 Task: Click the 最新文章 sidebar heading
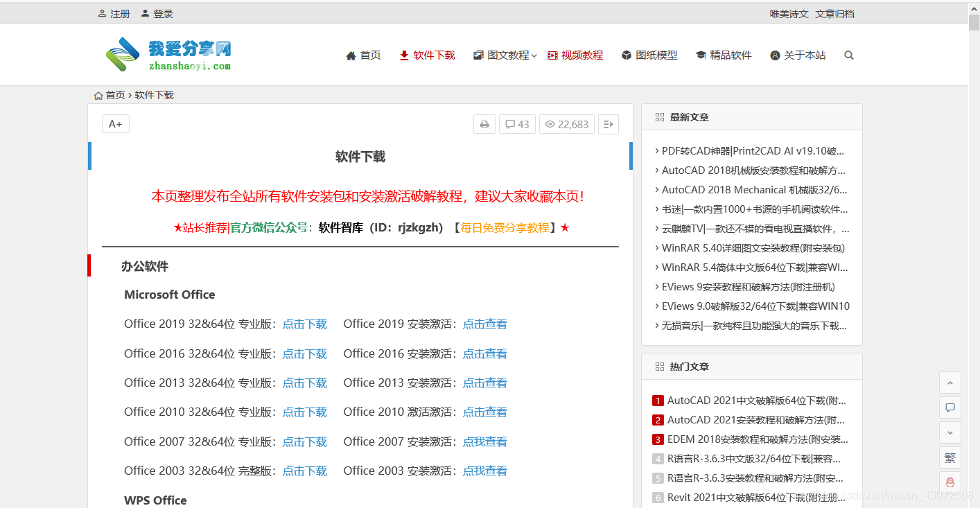click(690, 117)
